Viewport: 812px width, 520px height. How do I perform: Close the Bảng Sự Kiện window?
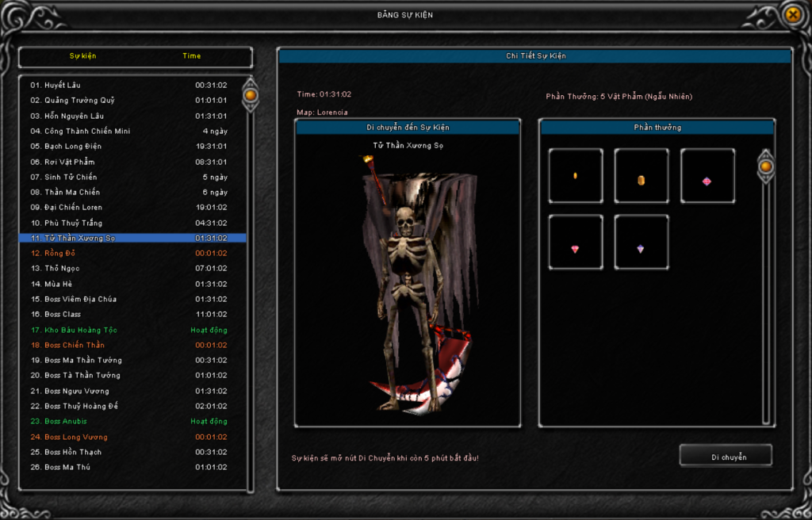click(792, 14)
